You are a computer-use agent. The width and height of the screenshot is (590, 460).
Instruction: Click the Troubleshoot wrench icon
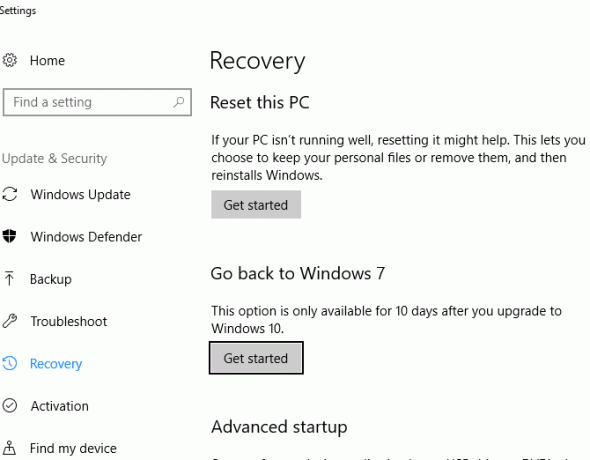[x=9, y=321]
